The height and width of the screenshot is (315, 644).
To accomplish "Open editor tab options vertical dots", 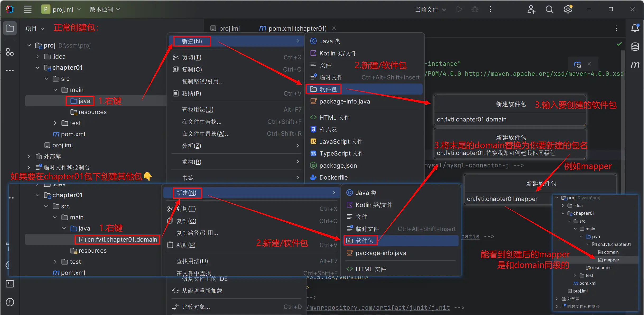I will tap(617, 28).
